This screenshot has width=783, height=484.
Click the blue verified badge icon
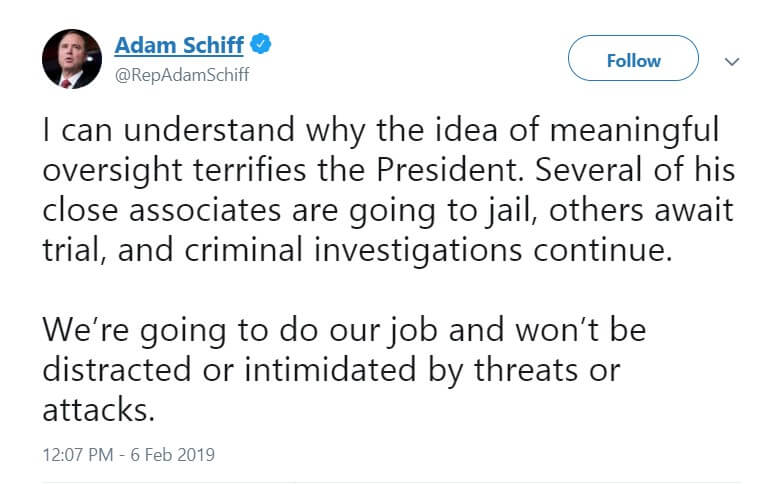263,45
